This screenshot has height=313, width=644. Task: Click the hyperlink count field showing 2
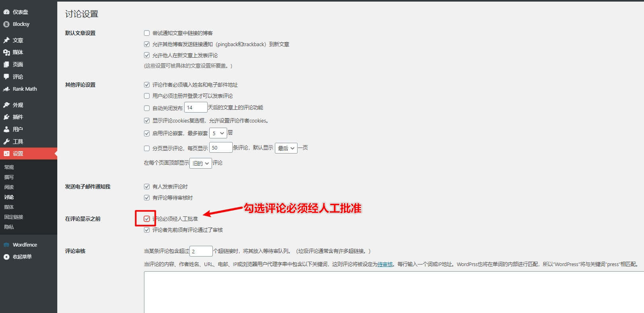click(x=201, y=251)
